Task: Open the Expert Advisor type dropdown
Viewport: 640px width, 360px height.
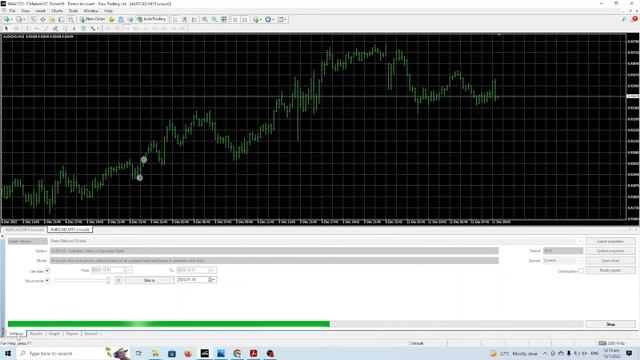Action: click(28, 241)
